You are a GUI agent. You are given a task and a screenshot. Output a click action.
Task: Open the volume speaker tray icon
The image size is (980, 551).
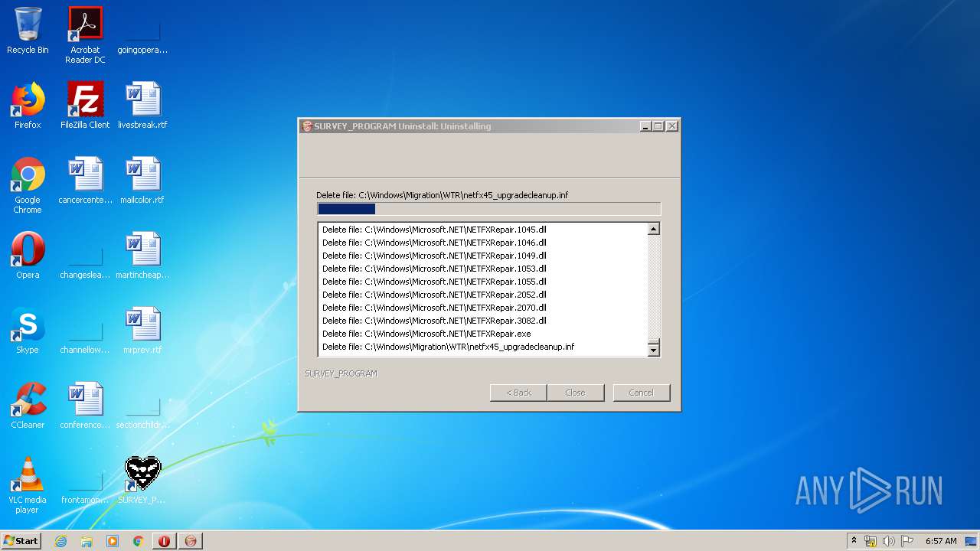pyautogui.click(x=889, y=541)
